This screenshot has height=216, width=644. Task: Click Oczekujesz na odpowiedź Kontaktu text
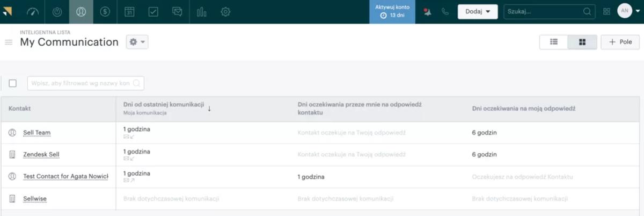pos(523,177)
